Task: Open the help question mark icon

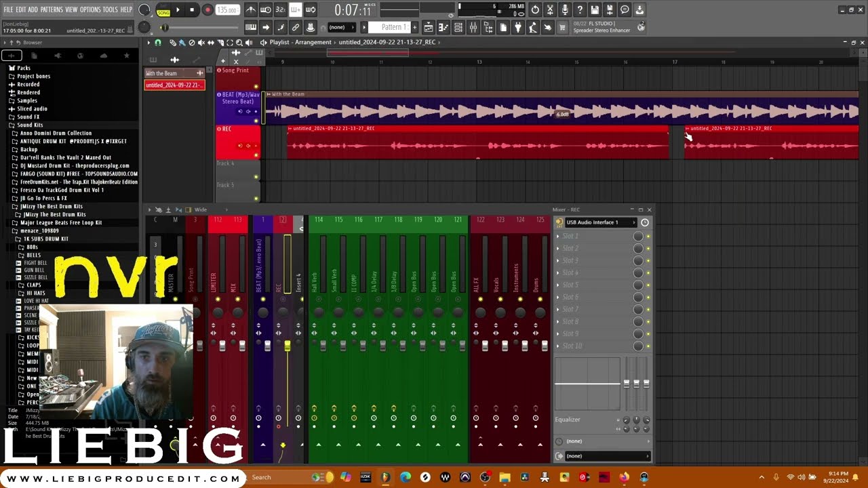Action: [580, 10]
